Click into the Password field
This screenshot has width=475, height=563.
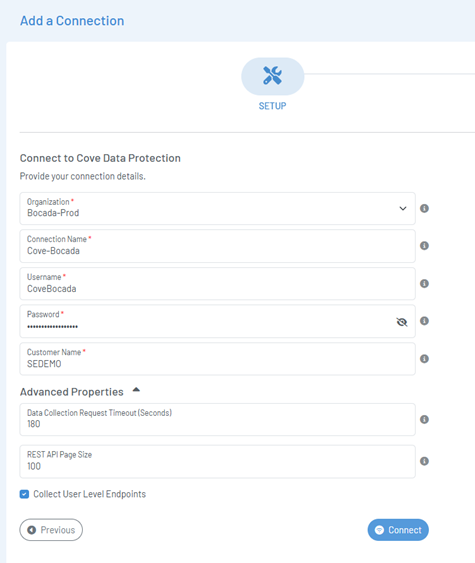pyautogui.click(x=218, y=321)
